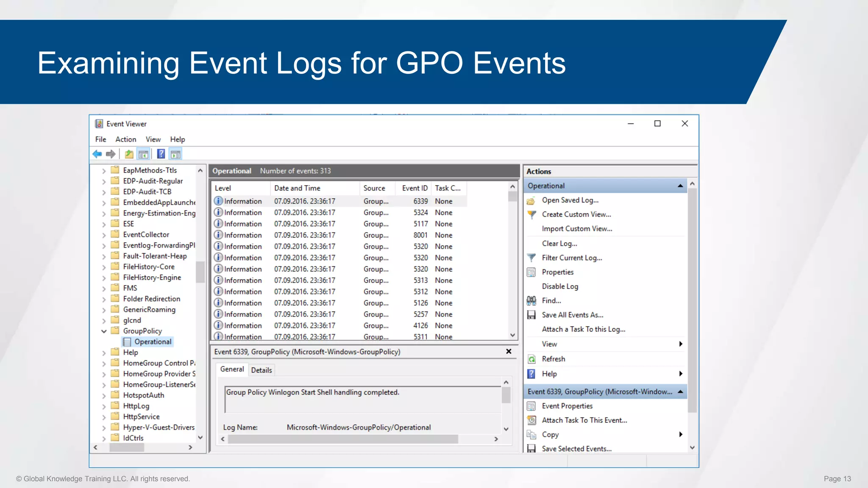
Task: Click Attach Task To This Event icon
Action: pos(531,420)
